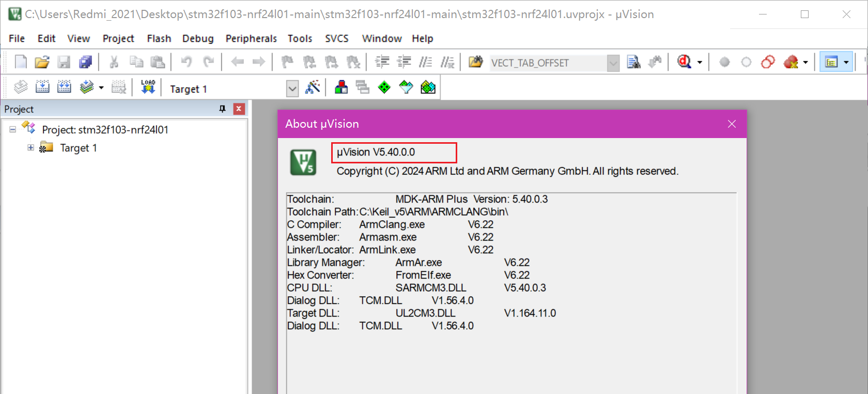Collapse the Project stm32f103-nrf24l01 tree node
The image size is (868, 394).
(x=12, y=129)
